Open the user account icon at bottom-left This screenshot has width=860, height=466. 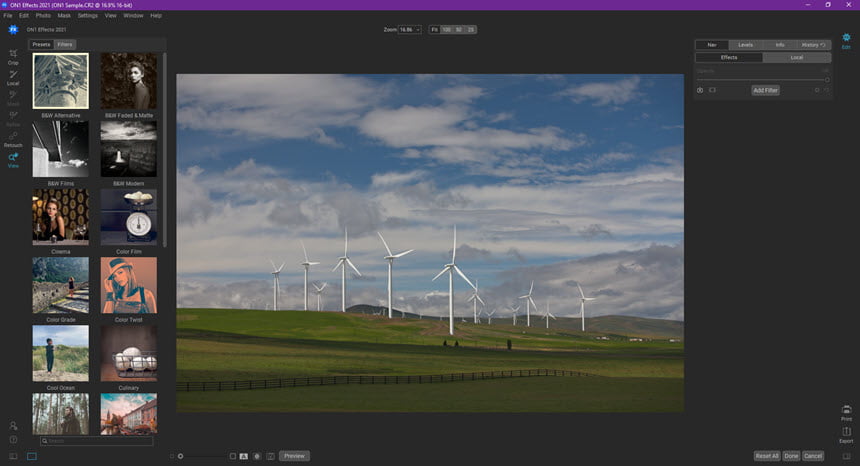coord(13,425)
